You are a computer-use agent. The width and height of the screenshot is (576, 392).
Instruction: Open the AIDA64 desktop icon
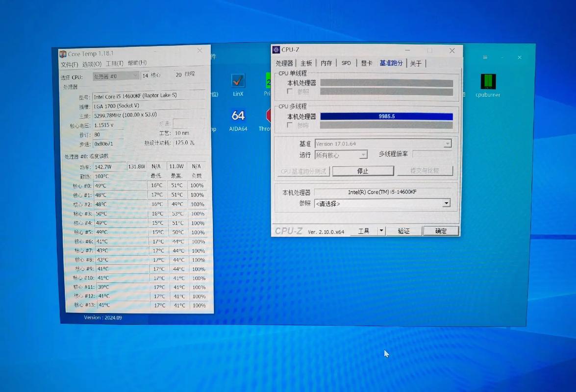pos(238,116)
